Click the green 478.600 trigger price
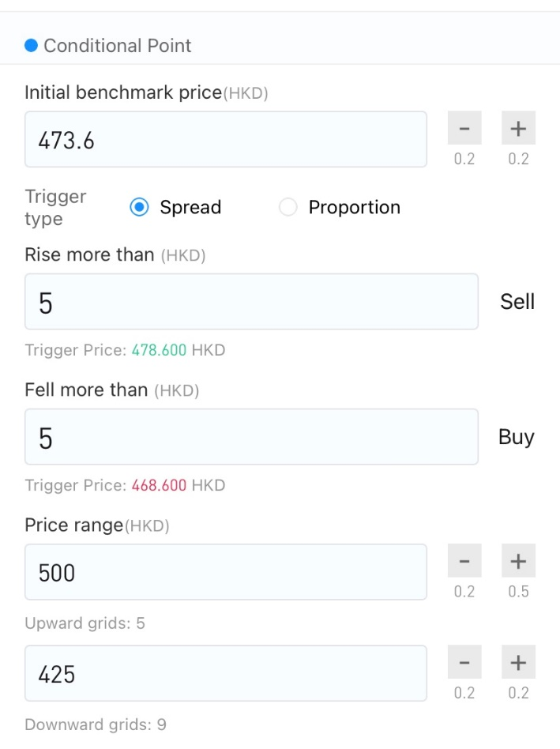 tap(159, 350)
